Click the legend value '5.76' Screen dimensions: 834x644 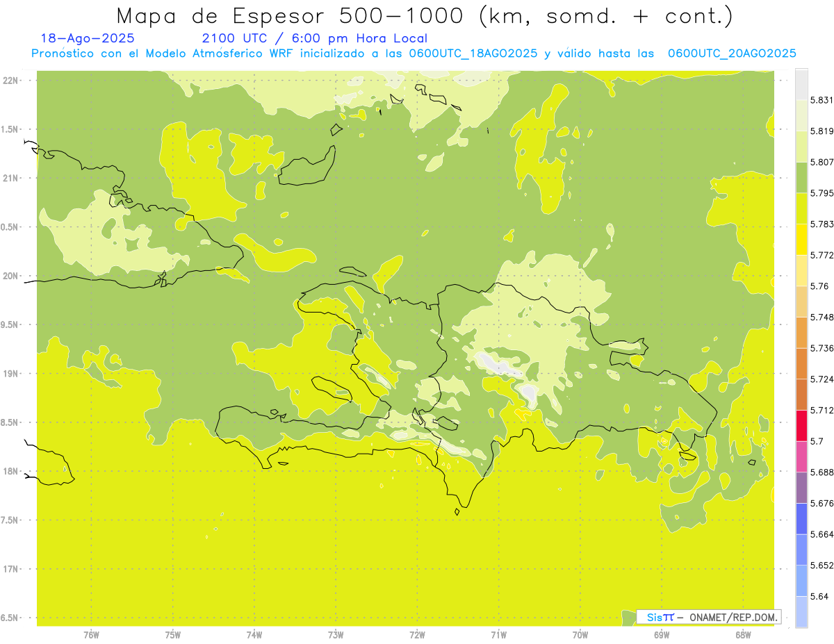(x=819, y=286)
